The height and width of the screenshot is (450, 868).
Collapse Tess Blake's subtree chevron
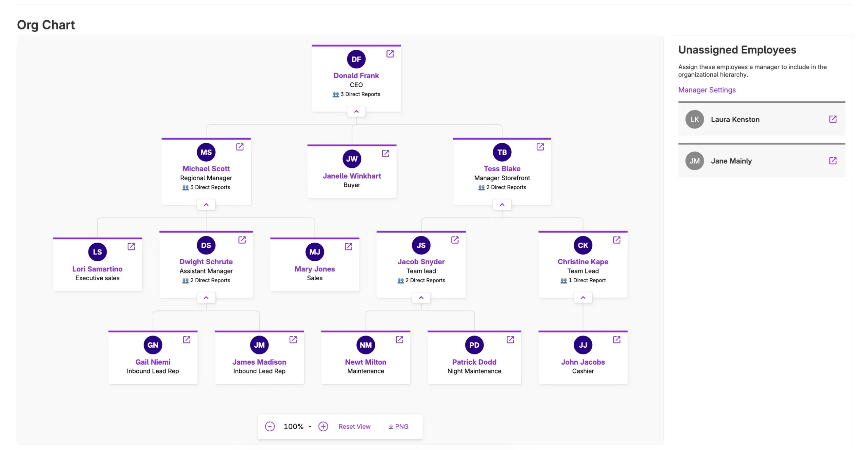502,204
